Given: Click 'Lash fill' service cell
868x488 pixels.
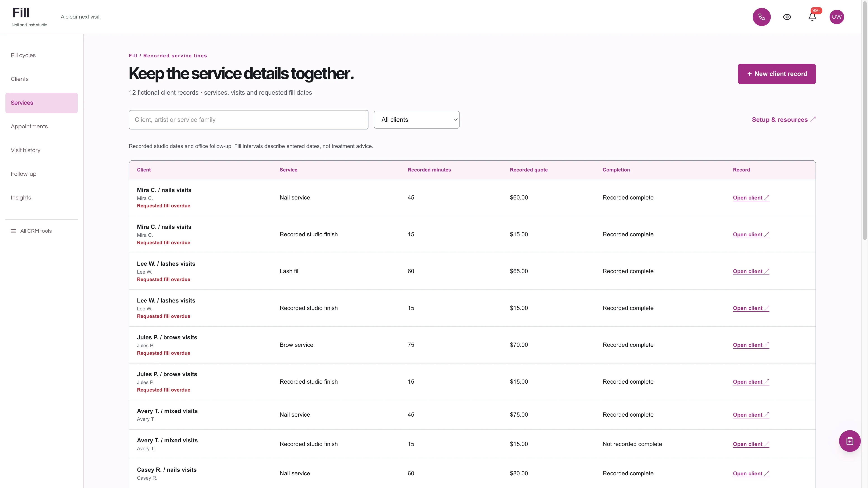Looking at the screenshot, I should pos(289,271).
